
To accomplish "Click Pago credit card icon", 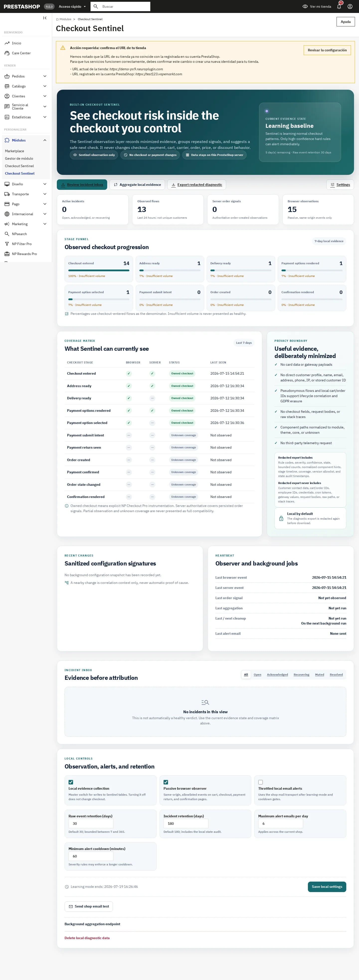I will point(7,204).
